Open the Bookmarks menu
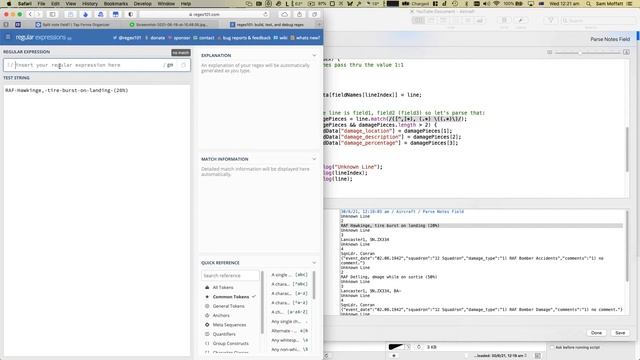 click(116, 4)
